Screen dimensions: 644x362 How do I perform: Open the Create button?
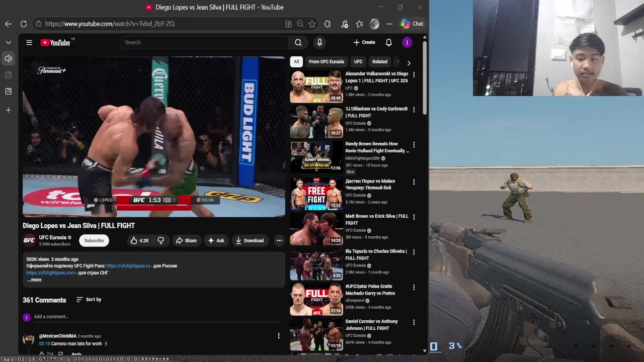[364, 42]
